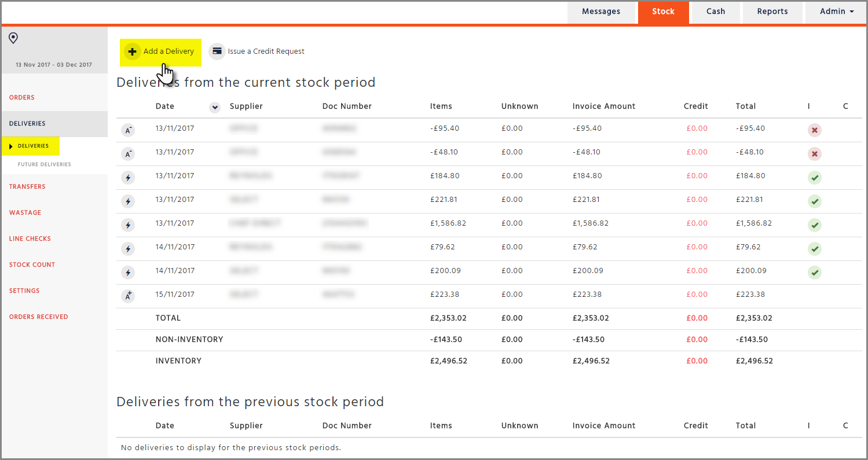Toggle the Date column sort arrow
This screenshot has height=460, width=868.
tap(215, 107)
